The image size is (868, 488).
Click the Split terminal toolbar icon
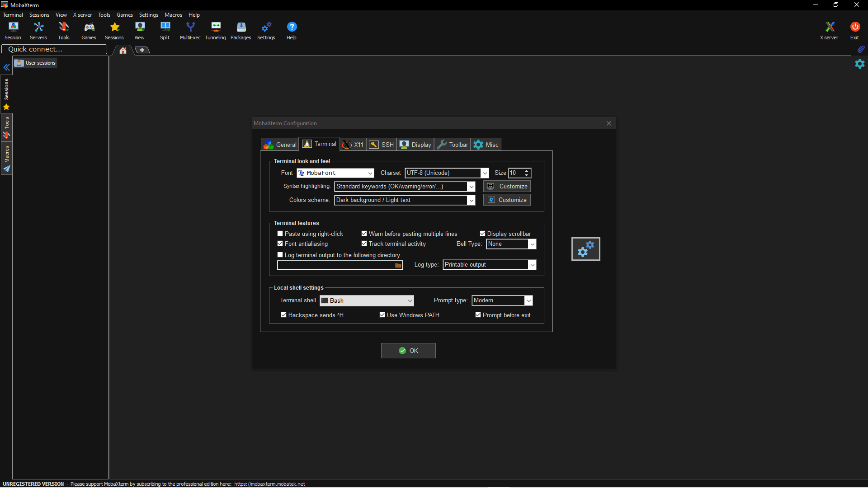click(165, 31)
